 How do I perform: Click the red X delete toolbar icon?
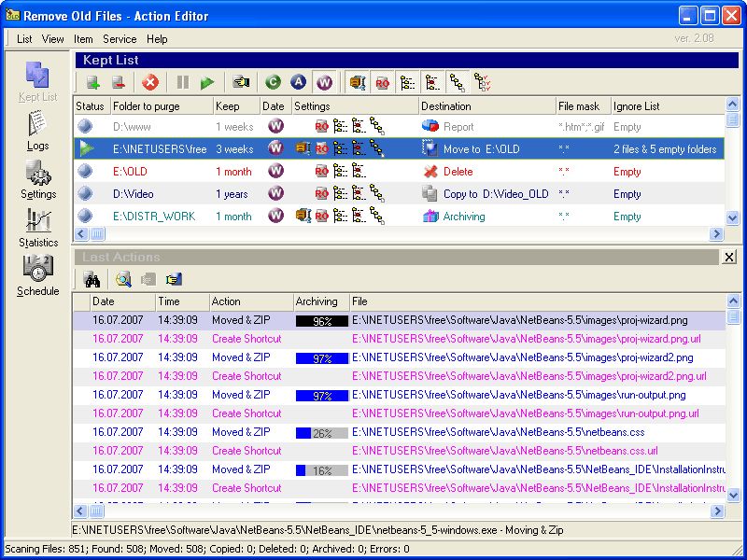pyautogui.click(x=150, y=83)
